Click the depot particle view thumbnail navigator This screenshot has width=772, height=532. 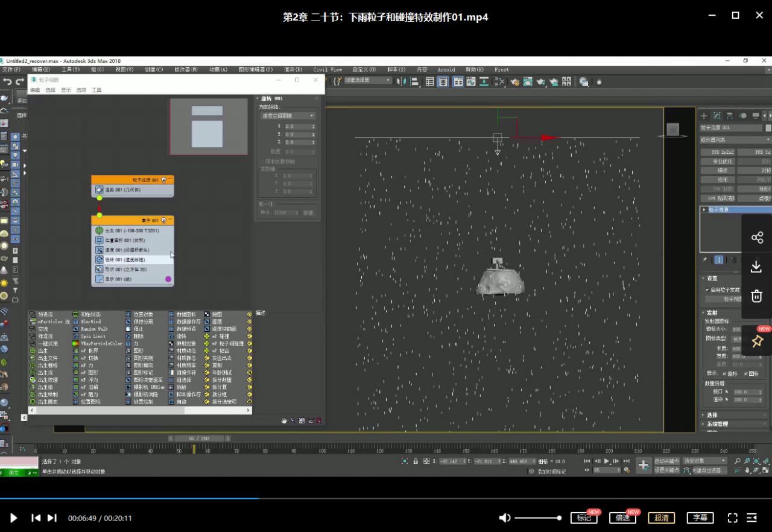(x=209, y=127)
